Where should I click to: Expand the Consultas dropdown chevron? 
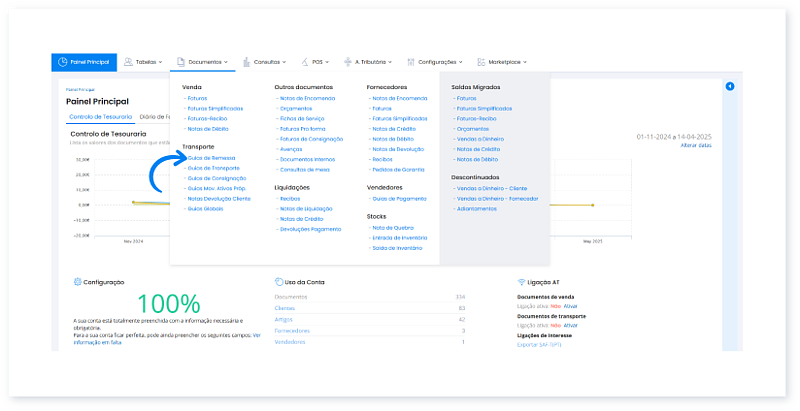pyautogui.click(x=286, y=62)
